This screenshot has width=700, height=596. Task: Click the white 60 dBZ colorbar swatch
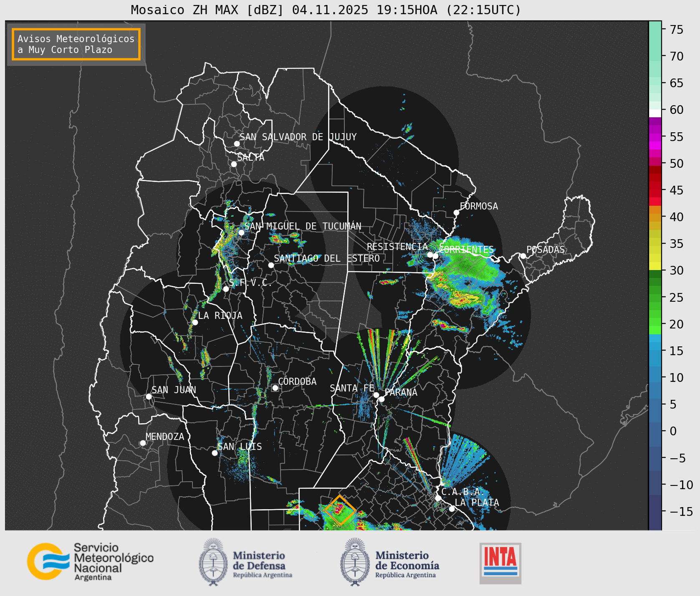[655, 113]
